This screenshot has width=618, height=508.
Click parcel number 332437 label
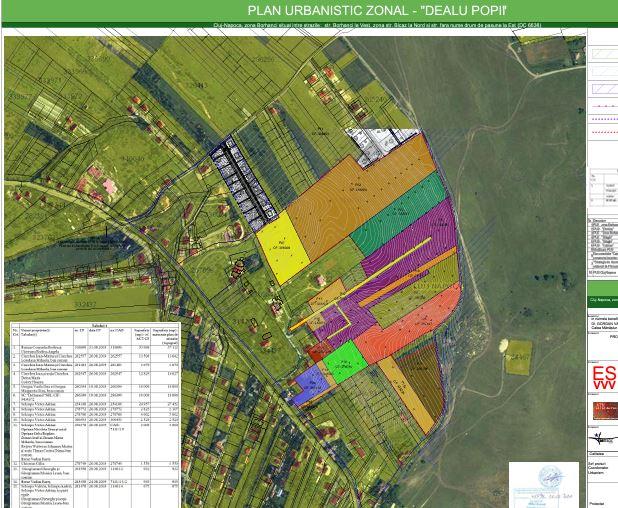coord(84,304)
